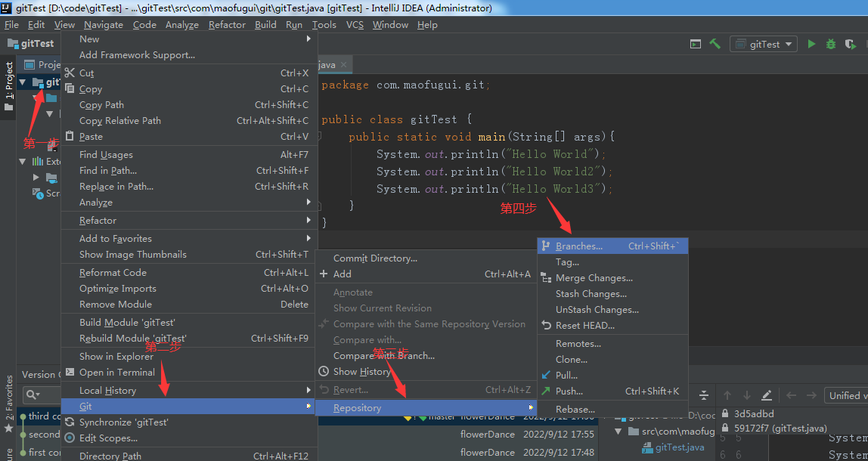Click the pencil edit source icon
Image resolution: width=868 pixels, height=461 pixels.
click(x=767, y=395)
